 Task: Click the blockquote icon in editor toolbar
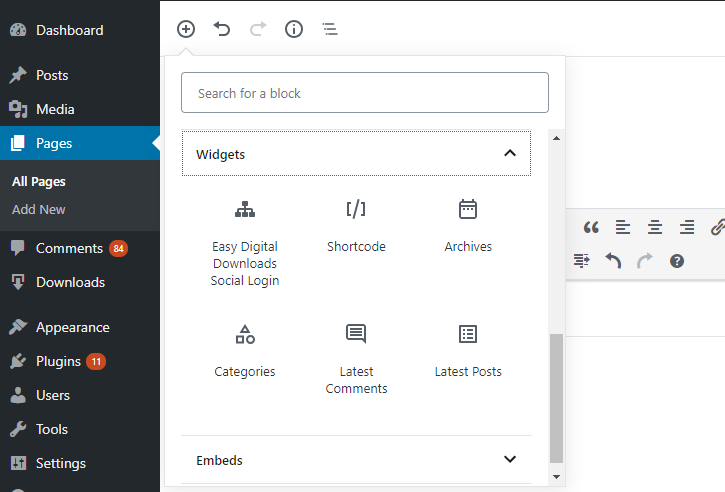click(x=591, y=227)
